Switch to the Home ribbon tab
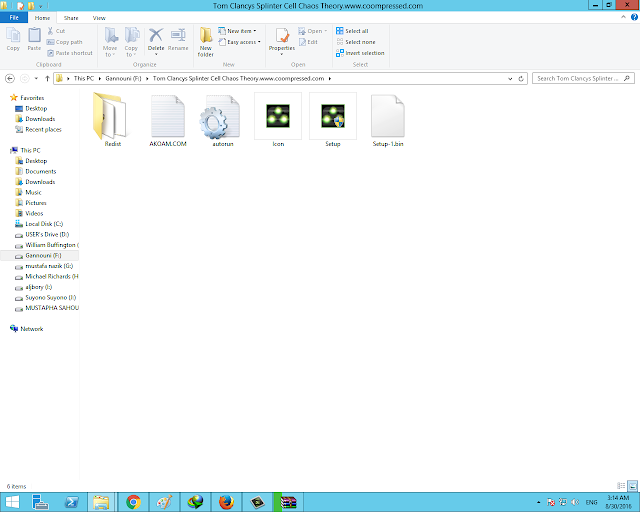 tap(42, 18)
